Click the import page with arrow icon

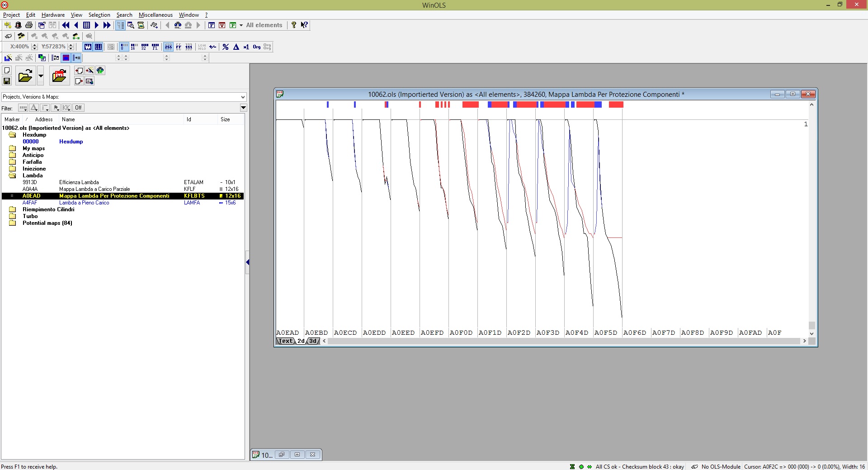tap(79, 71)
